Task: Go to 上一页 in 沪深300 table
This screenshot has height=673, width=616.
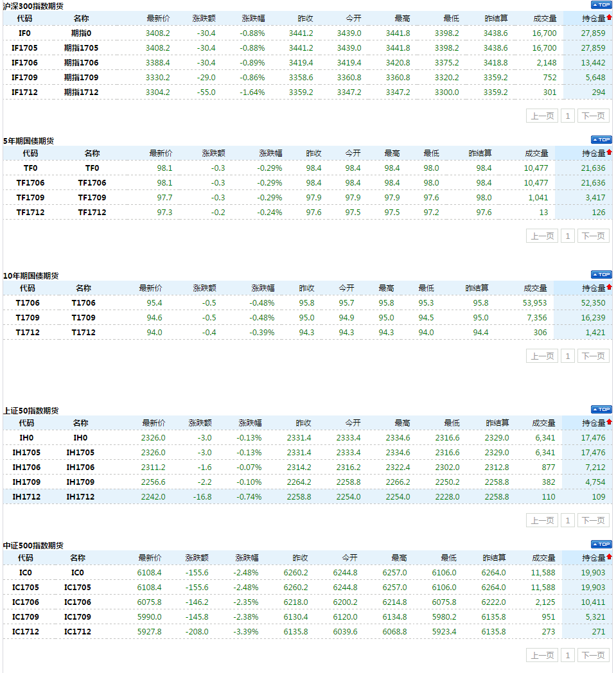Action: click(x=542, y=116)
